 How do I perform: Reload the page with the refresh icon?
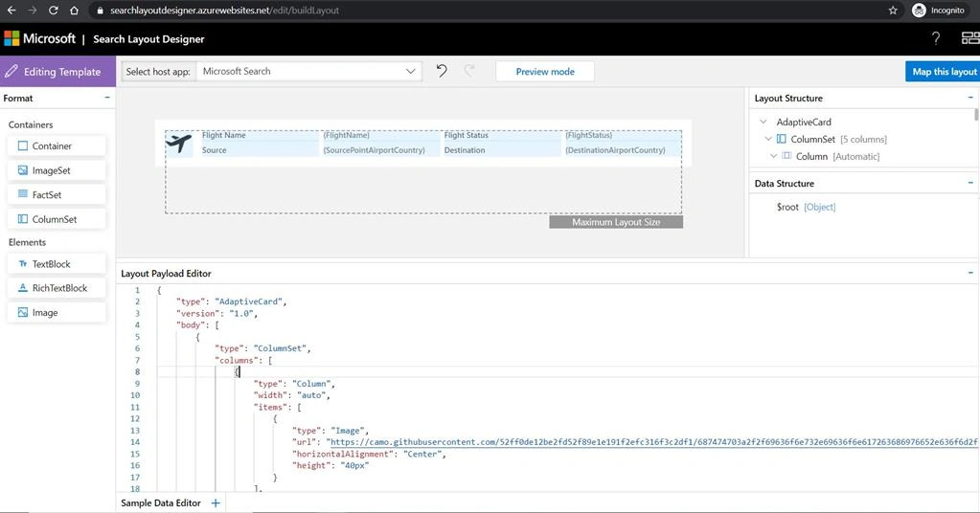53,11
